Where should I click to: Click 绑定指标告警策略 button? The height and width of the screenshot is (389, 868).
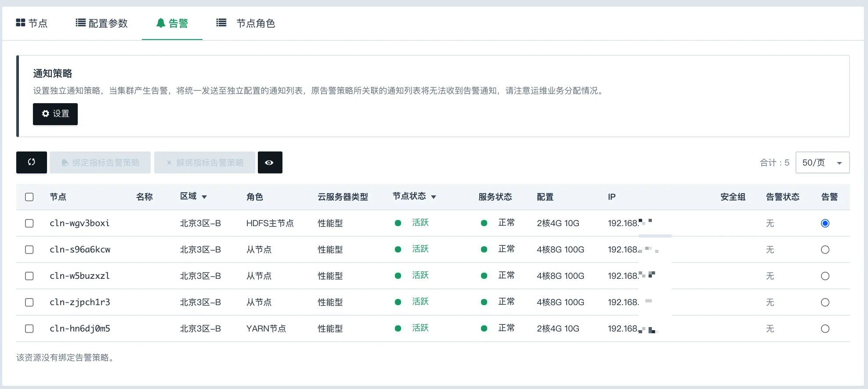pyautogui.click(x=100, y=162)
